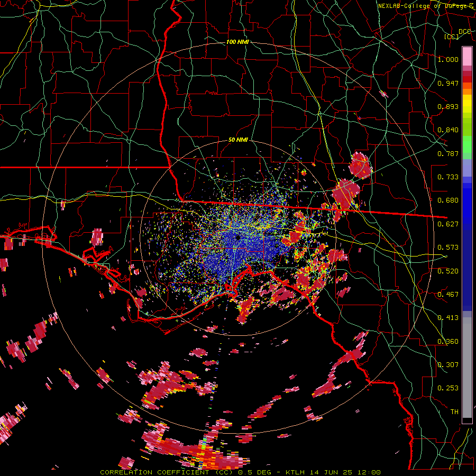The width and height of the screenshot is (476, 476).
Task: Click the 100 NMI range ring label
Action: click(237, 42)
